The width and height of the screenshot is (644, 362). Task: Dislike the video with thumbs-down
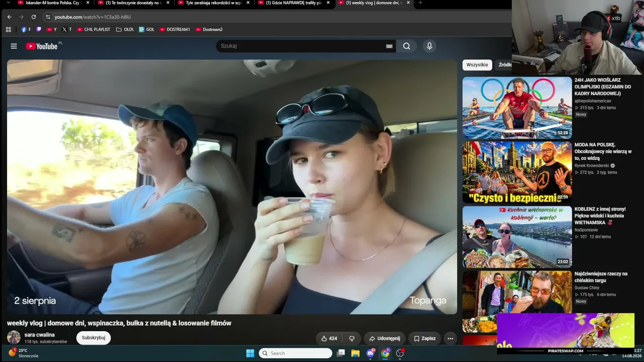[352, 338]
